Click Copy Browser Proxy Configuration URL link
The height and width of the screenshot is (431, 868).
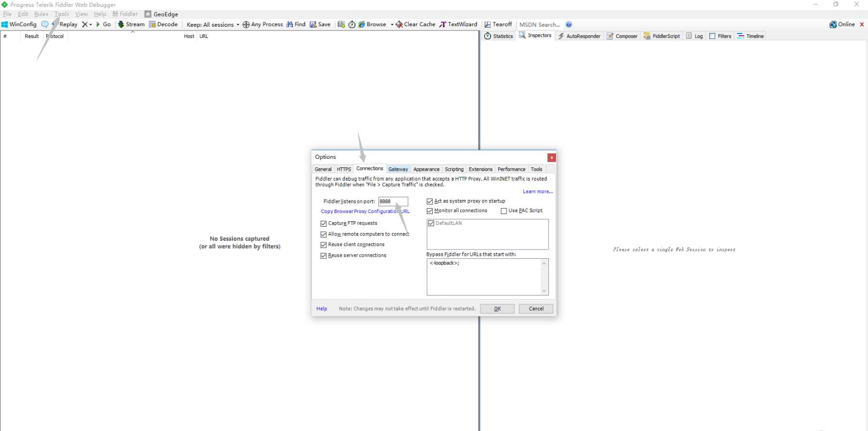point(365,212)
